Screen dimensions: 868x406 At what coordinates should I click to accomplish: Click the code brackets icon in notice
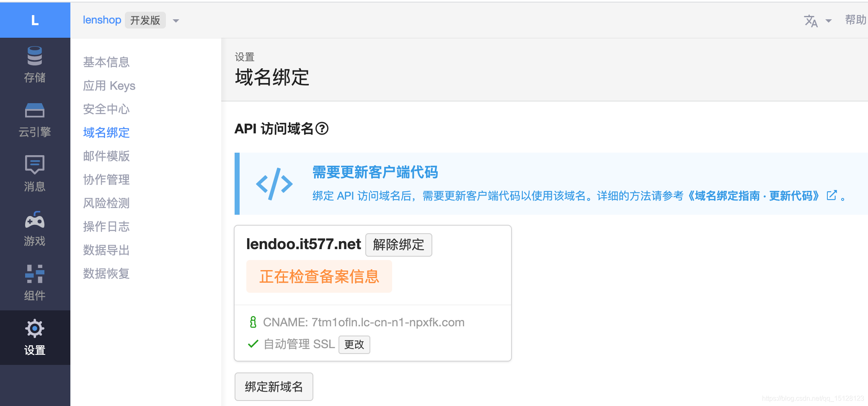pos(274,184)
